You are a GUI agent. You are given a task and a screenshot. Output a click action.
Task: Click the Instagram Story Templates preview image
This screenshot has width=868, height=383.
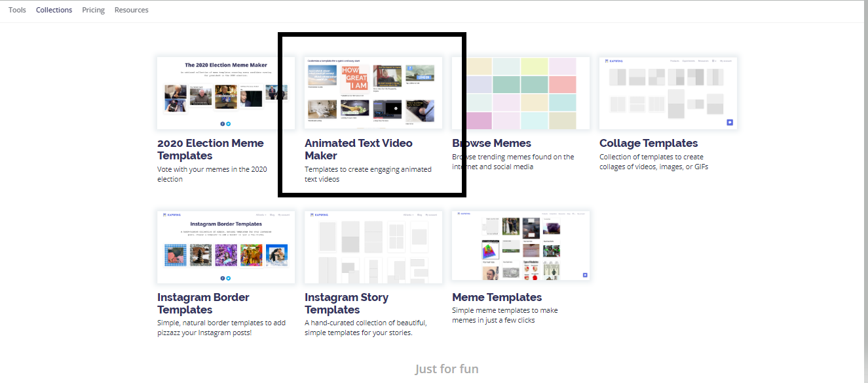coord(373,247)
